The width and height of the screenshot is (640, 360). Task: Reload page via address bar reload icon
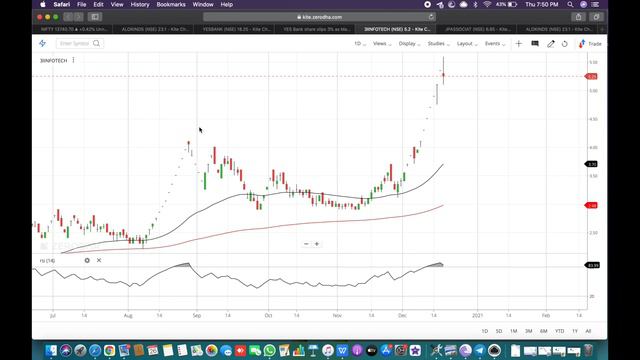coord(431,17)
